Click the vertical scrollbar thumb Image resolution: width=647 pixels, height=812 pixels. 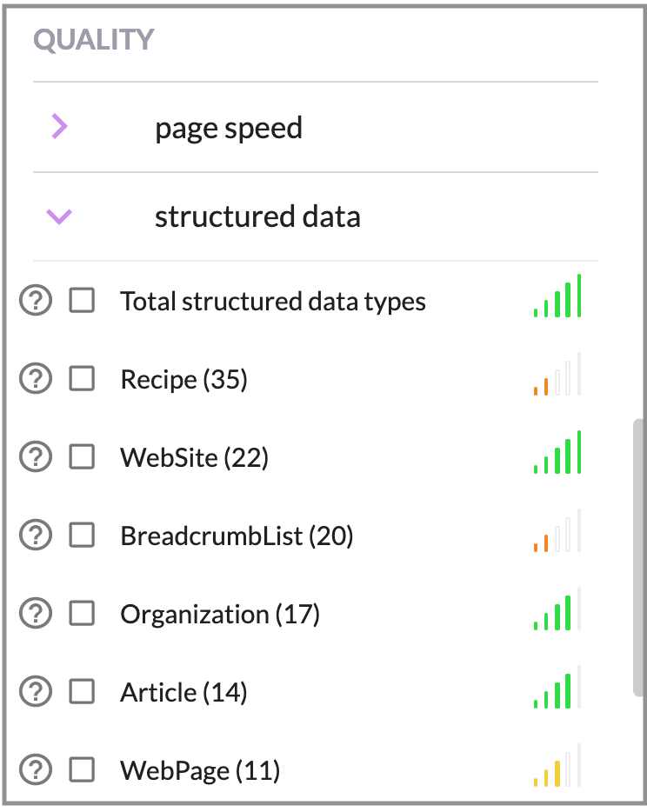[639, 556]
